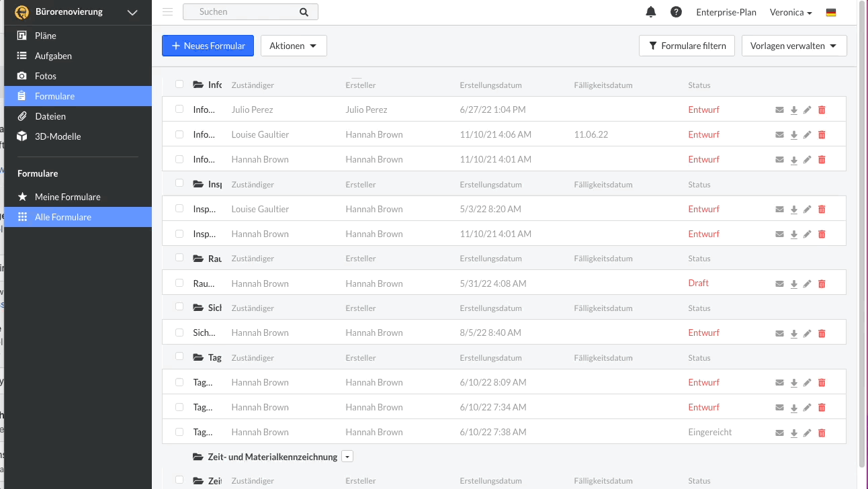The height and width of the screenshot is (489, 868).
Task: Expand the Vorlagen verwalten dropdown
Action: pos(793,46)
